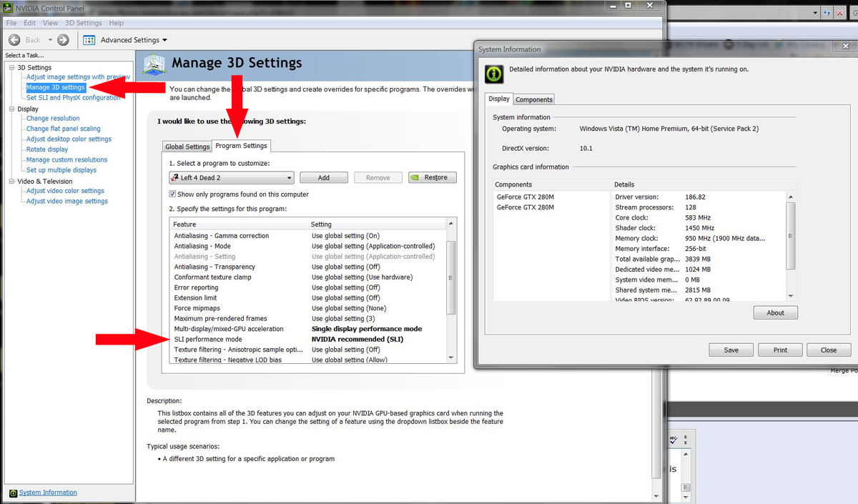This screenshot has width=858, height=504.
Task: Select 'Manage 3D settings' in task tree
Action: pyautogui.click(x=56, y=87)
